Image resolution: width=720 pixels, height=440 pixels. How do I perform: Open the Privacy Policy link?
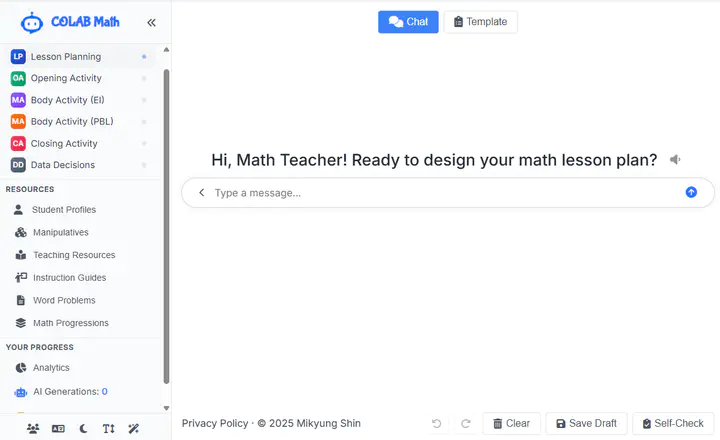click(x=214, y=424)
